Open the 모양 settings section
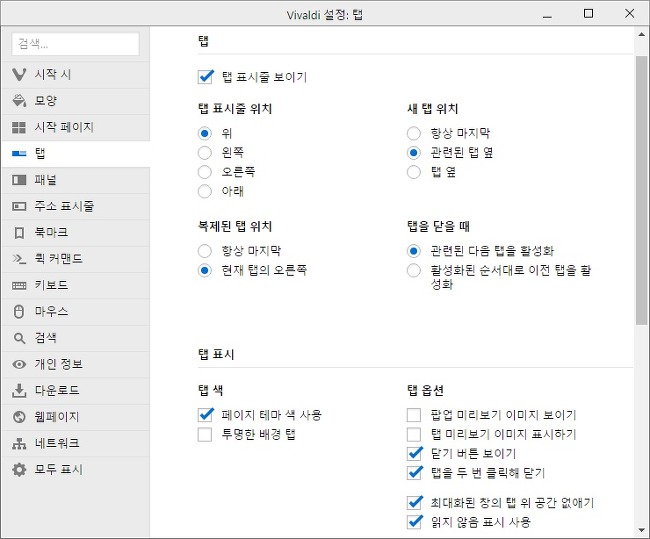Viewport: 650px width, 539px height. (75, 101)
